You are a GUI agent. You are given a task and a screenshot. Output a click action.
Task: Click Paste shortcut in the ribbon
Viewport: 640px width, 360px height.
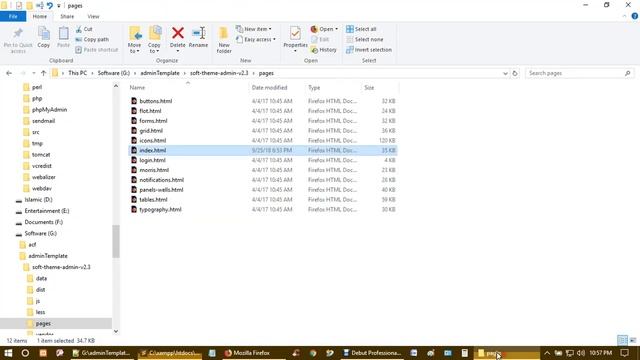click(x=97, y=50)
